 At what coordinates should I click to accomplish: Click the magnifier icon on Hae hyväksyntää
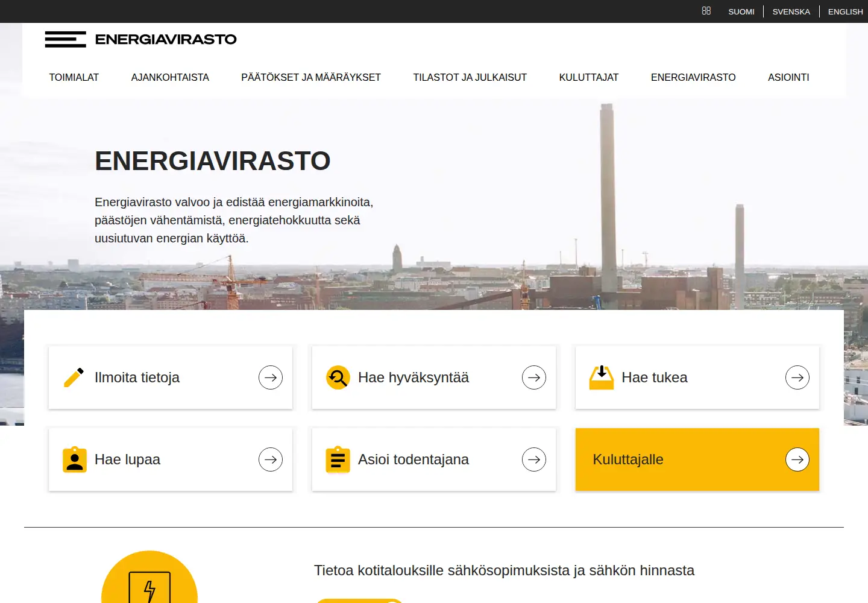click(338, 377)
